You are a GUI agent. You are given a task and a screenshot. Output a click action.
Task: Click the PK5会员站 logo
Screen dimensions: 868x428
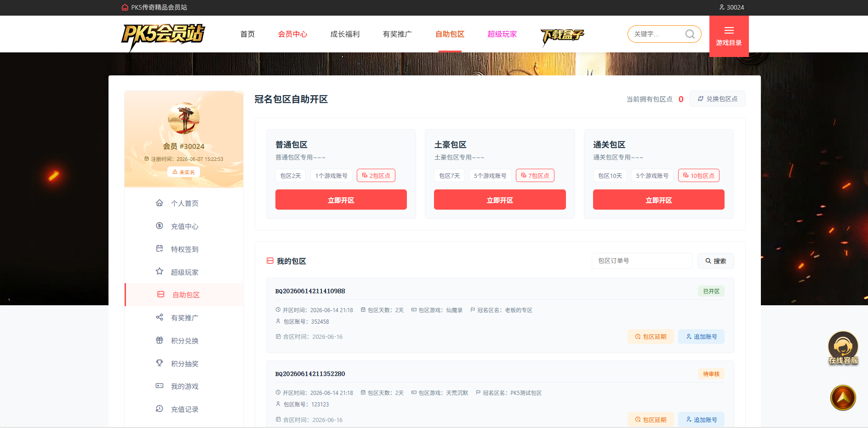pos(163,37)
